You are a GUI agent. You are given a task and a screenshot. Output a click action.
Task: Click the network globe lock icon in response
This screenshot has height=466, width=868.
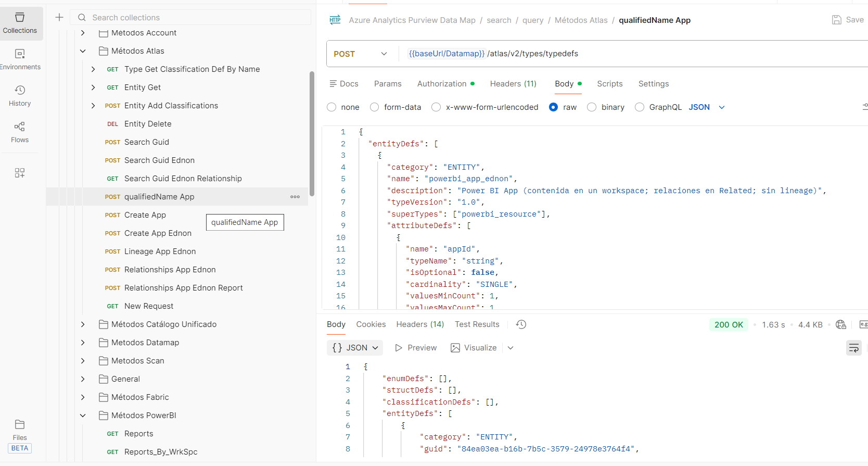pyautogui.click(x=841, y=324)
